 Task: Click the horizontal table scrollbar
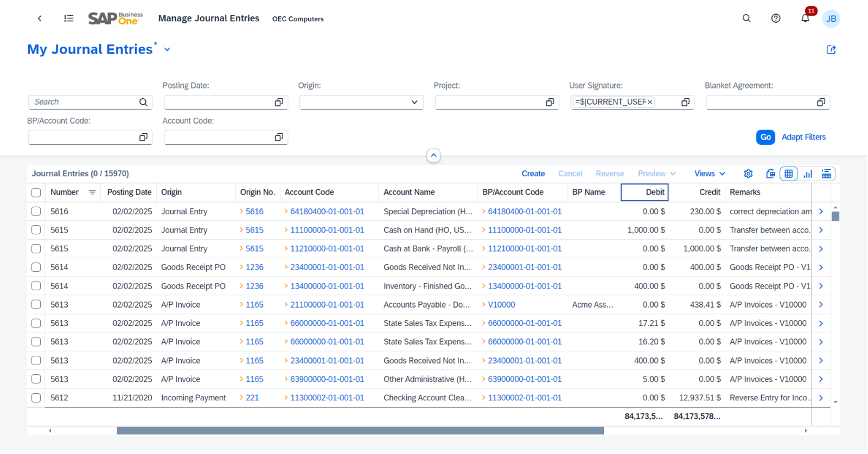point(360,431)
